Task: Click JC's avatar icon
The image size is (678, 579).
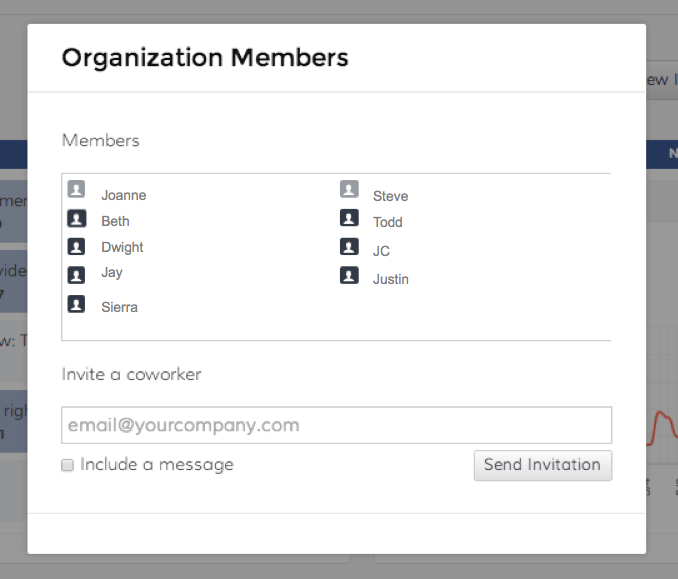Action: click(349, 246)
